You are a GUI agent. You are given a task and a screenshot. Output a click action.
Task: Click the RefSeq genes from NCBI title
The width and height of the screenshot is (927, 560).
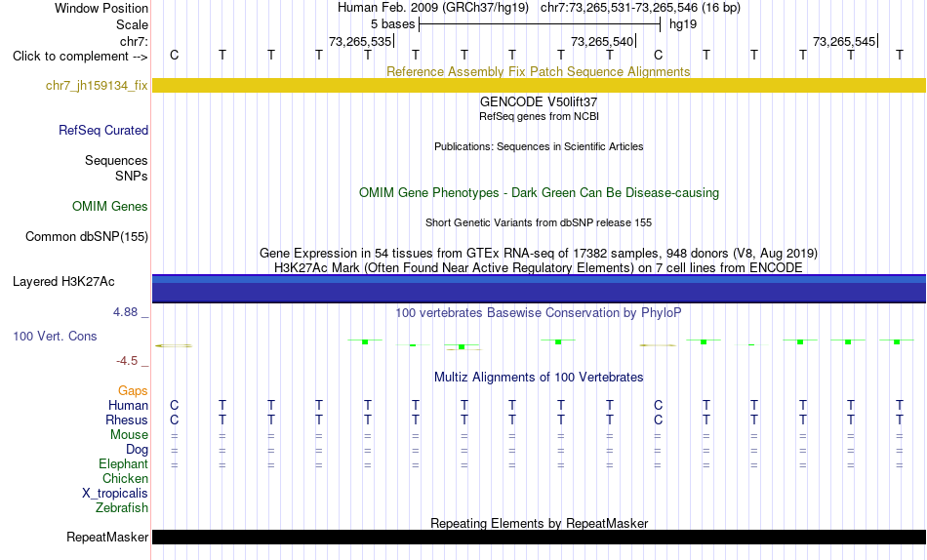(539, 116)
